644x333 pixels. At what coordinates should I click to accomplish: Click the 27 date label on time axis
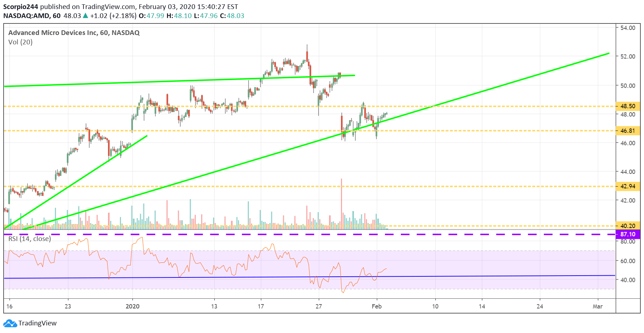(319, 306)
